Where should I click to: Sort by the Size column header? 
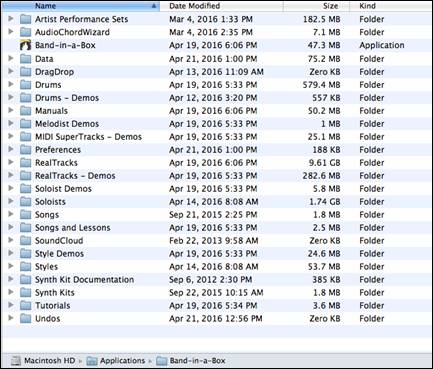pyautogui.click(x=316, y=6)
